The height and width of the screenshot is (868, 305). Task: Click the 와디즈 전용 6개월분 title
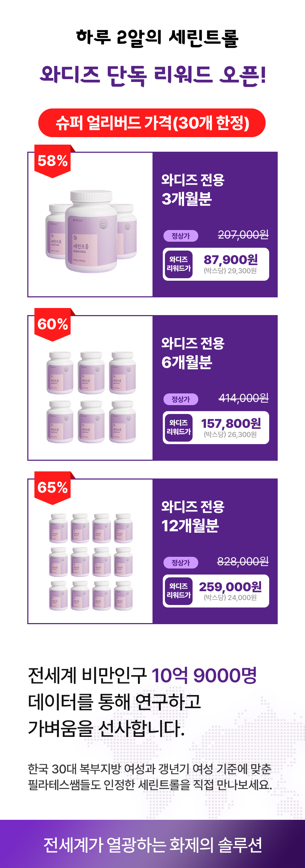tap(193, 353)
